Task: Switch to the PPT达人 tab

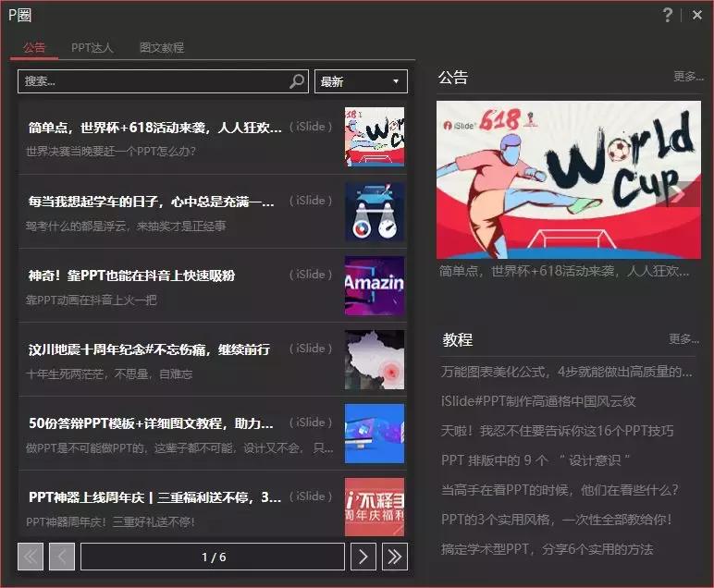Action: [92, 48]
